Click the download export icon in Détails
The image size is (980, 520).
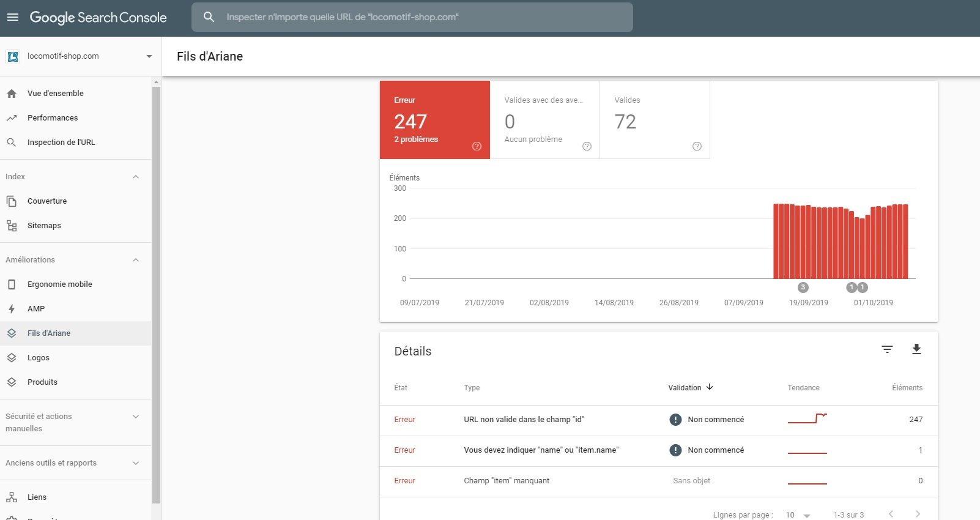[x=916, y=349]
